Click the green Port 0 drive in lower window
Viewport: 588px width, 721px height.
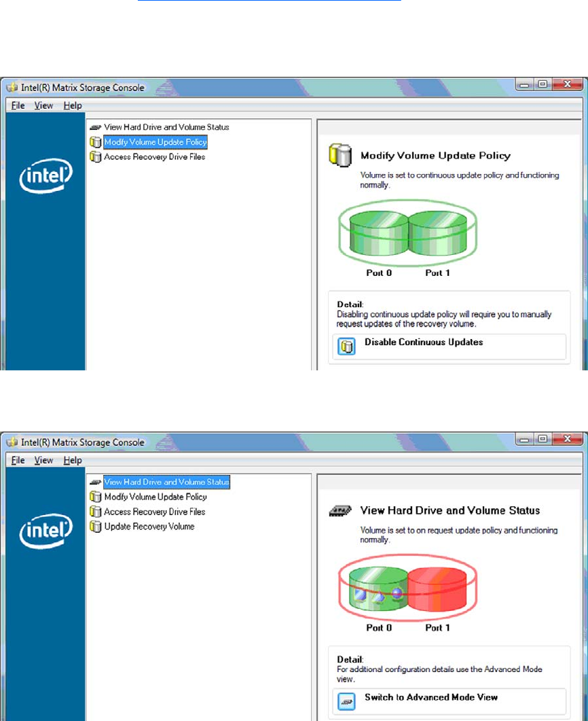[378, 588]
